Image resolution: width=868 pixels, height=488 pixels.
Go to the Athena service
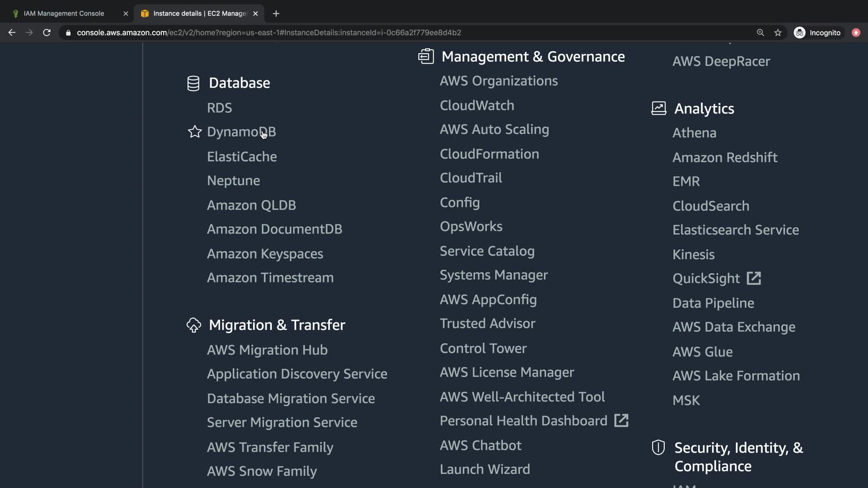[694, 133]
